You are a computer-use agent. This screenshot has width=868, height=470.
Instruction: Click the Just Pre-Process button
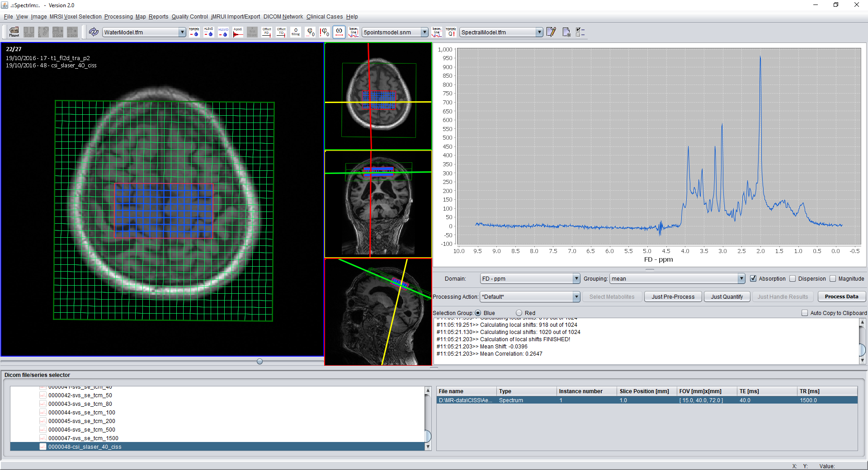point(673,297)
